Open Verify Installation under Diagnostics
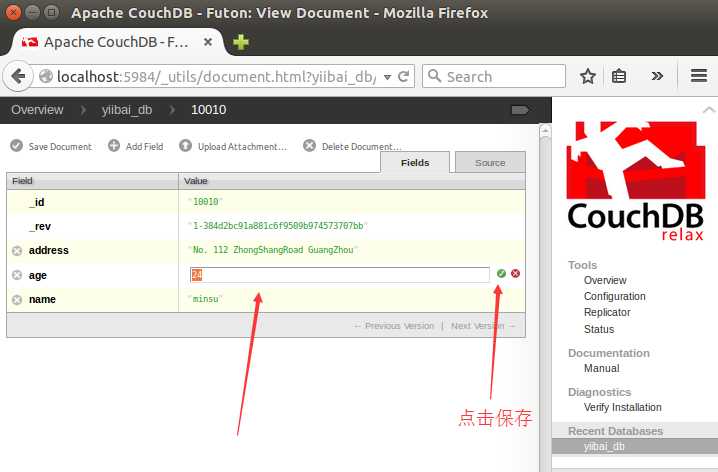 click(622, 407)
